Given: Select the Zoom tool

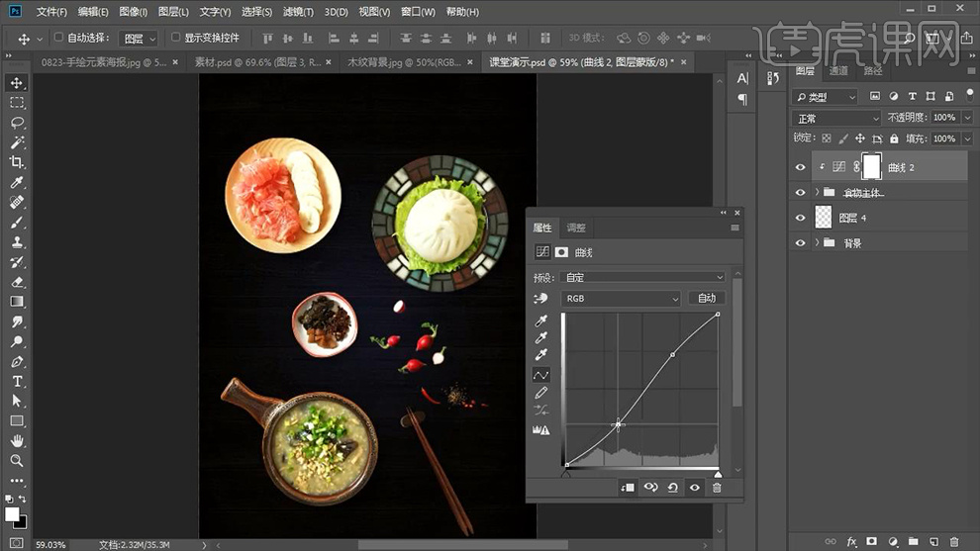Looking at the screenshot, I should 17,461.
